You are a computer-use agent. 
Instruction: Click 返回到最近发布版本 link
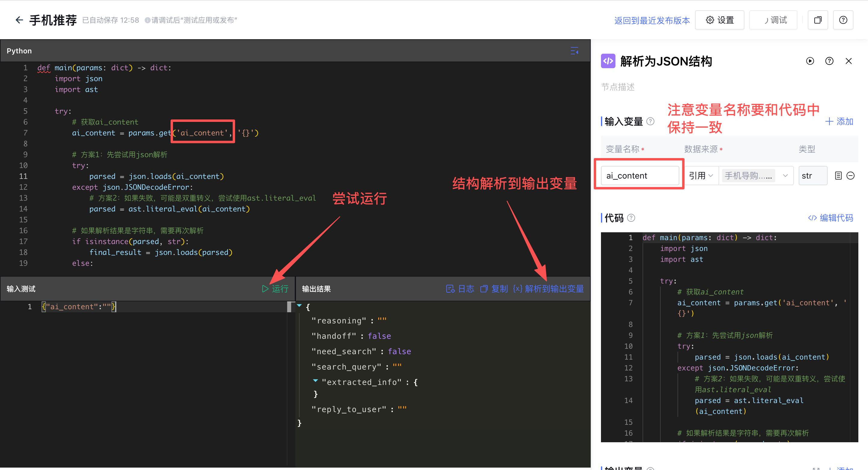[652, 21]
